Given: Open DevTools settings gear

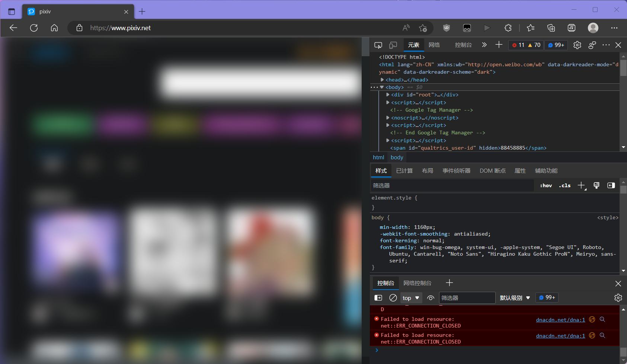Looking at the screenshot, I should (x=577, y=45).
